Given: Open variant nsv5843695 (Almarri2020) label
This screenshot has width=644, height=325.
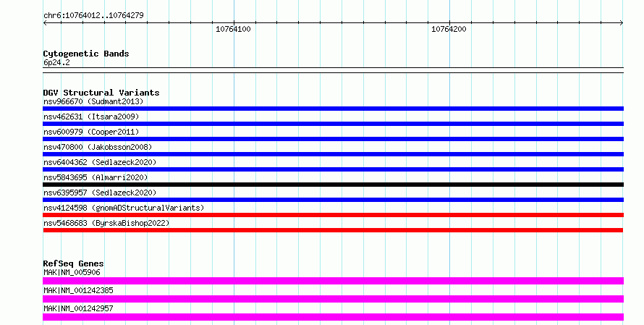Looking at the screenshot, I should [96, 177].
